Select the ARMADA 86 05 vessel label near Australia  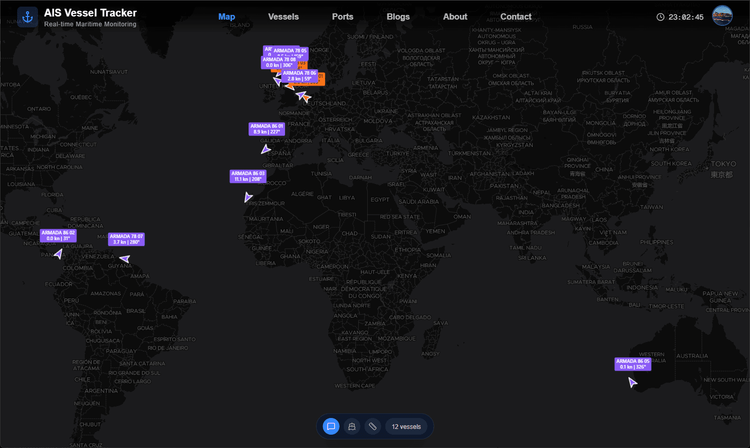click(633, 364)
